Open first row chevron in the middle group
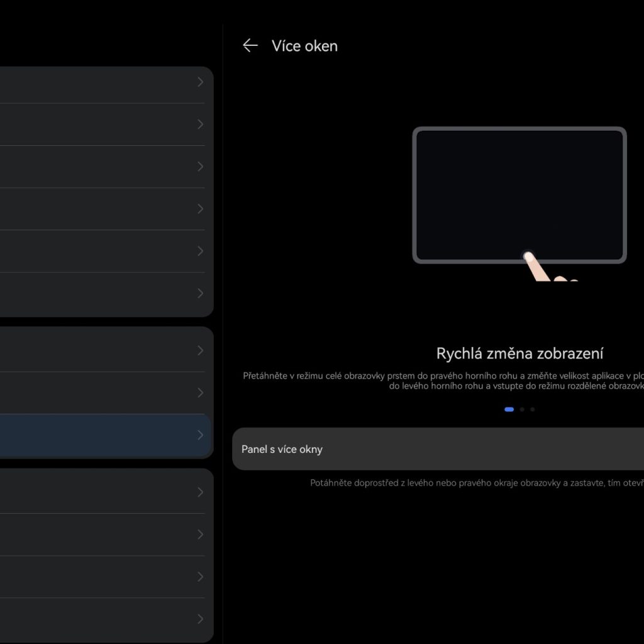Screen dimensions: 644x644 pos(200,350)
